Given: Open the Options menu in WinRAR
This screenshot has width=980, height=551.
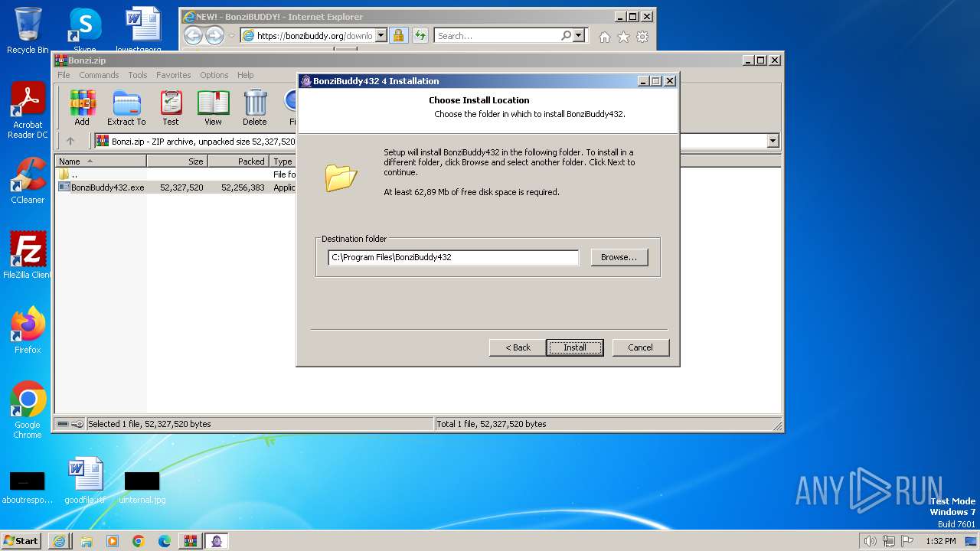Looking at the screenshot, I should click(214, 75).
